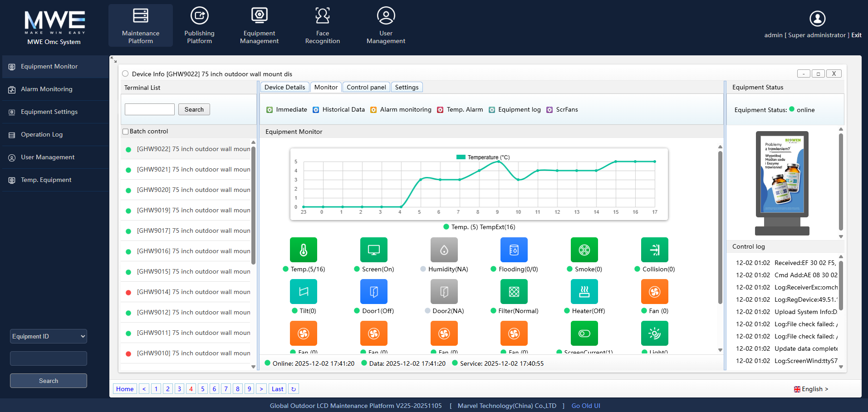Select the Heater(Off) equipment icon

tap(584, 291)
